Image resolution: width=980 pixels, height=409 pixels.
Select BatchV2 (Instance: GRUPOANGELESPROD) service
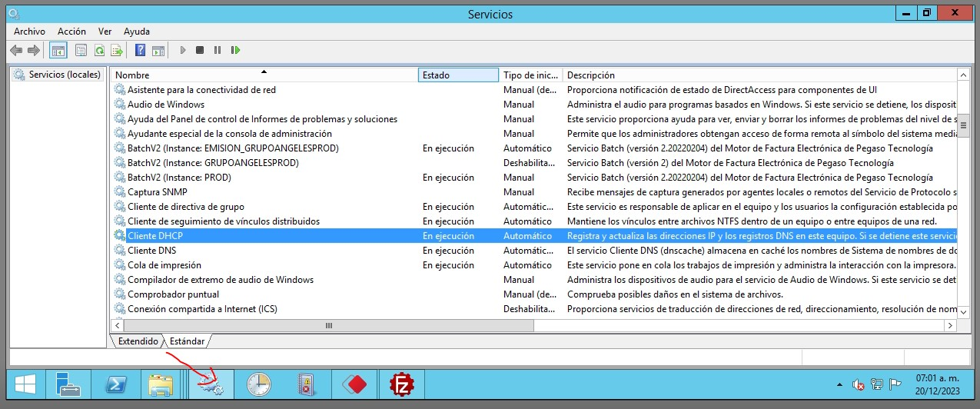pos(213,163)
